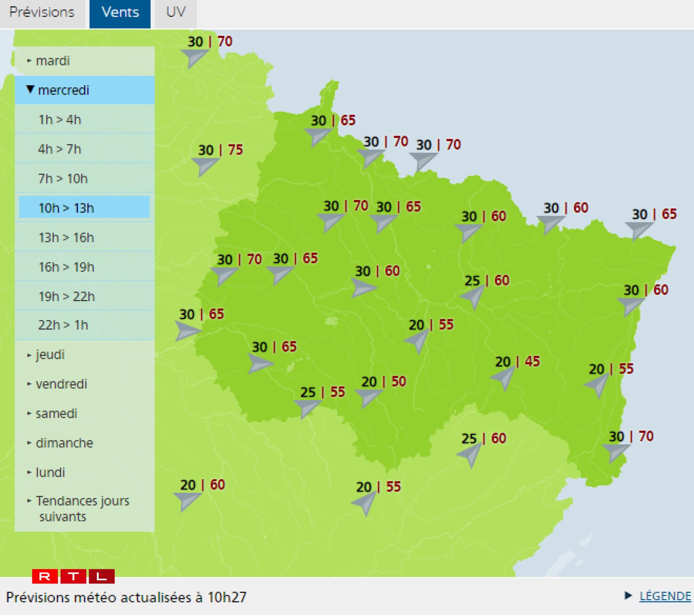This screenshot has width=694, height=616.
Task: Expand the mardi day section
Action: point(53,60)
